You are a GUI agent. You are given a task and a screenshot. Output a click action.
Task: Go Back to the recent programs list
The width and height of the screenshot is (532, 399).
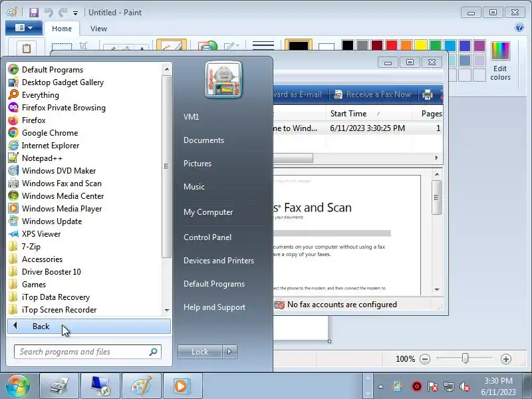pos(89,326)
